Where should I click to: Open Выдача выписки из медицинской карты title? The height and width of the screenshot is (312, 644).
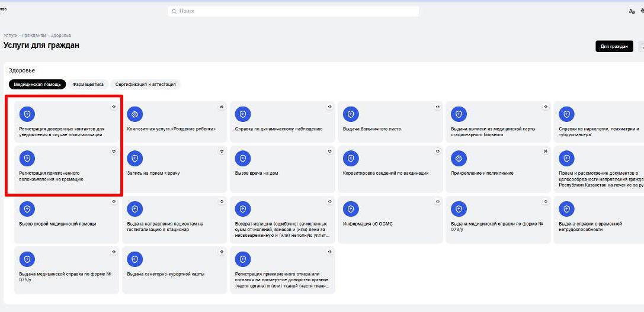[x=493, y=132]
